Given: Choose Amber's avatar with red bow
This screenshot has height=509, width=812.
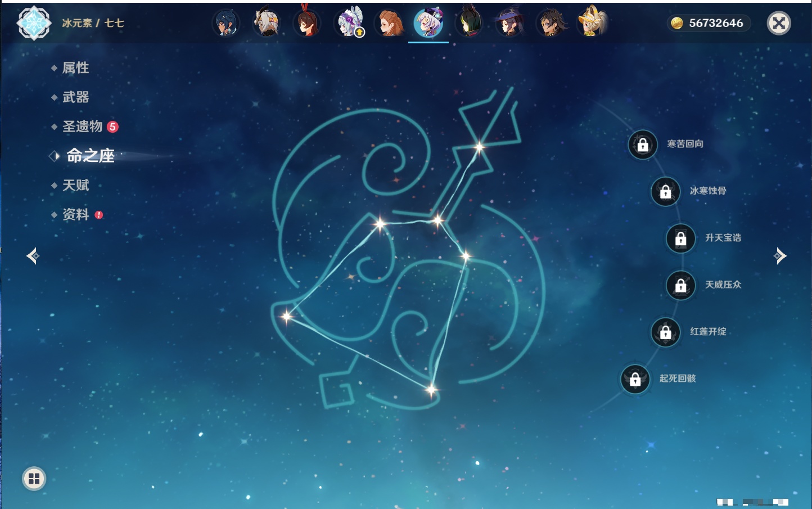Looking at the screenshot, I should click(x=307, y=23).
